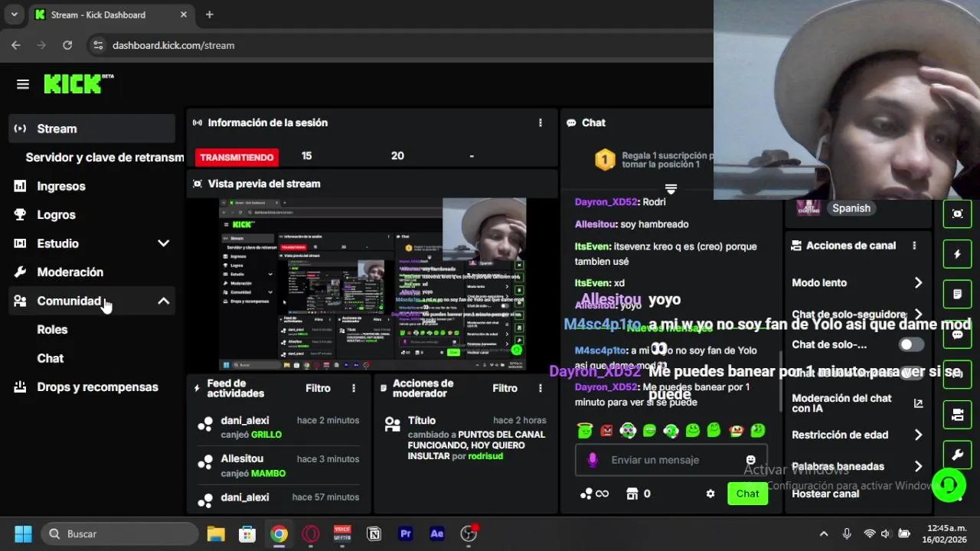Click the chat scrollbar
The image size is (980, 551).
(x=781, y=380)
